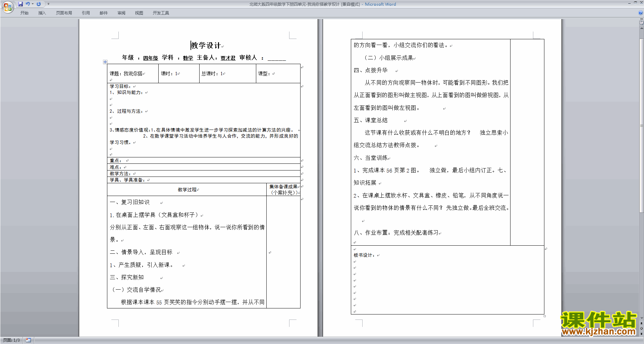This screenshot has height=344, width=644.
Task: Open the 审阅 tab
Action: click(x=121, y=13)
